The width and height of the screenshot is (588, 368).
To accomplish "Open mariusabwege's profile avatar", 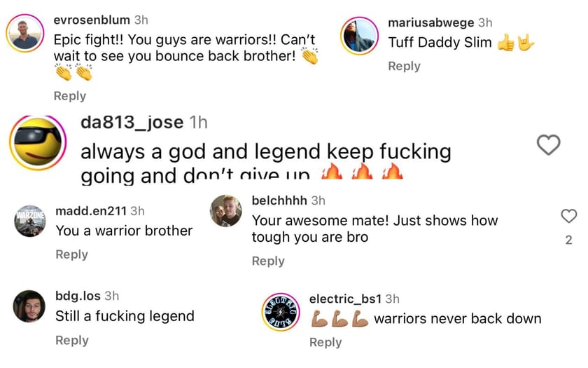I will [x=359, y=36].
